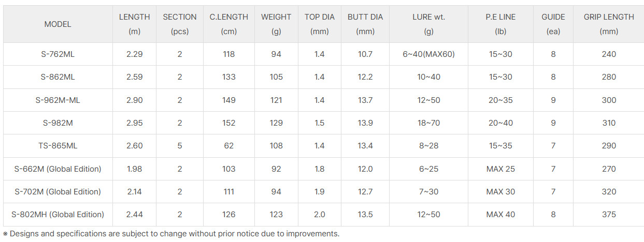Select the WEIGHT (g) column header
Viewport: 644px width, 242px height.
tap(276, 24)
